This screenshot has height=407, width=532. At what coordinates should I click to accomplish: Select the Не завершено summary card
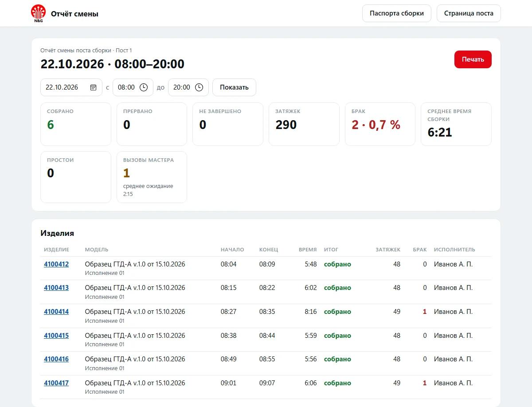(x=228, y=124)
